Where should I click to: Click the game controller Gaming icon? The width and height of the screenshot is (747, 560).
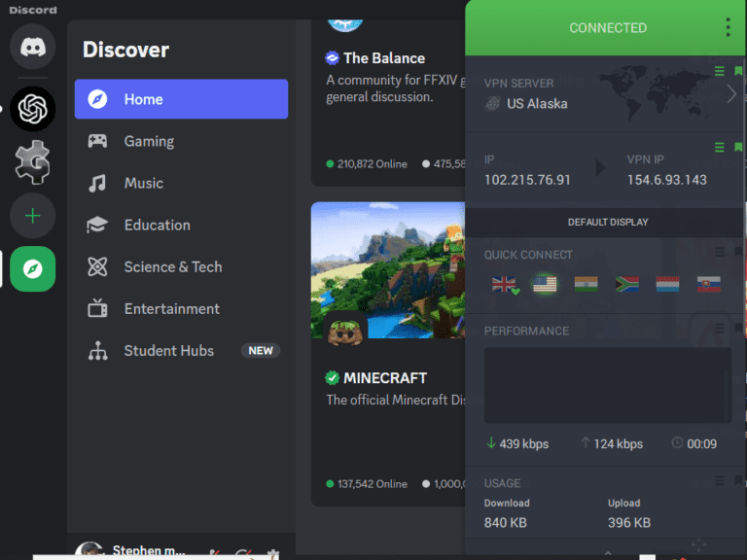pyautogui.click(x=97, y=141)
